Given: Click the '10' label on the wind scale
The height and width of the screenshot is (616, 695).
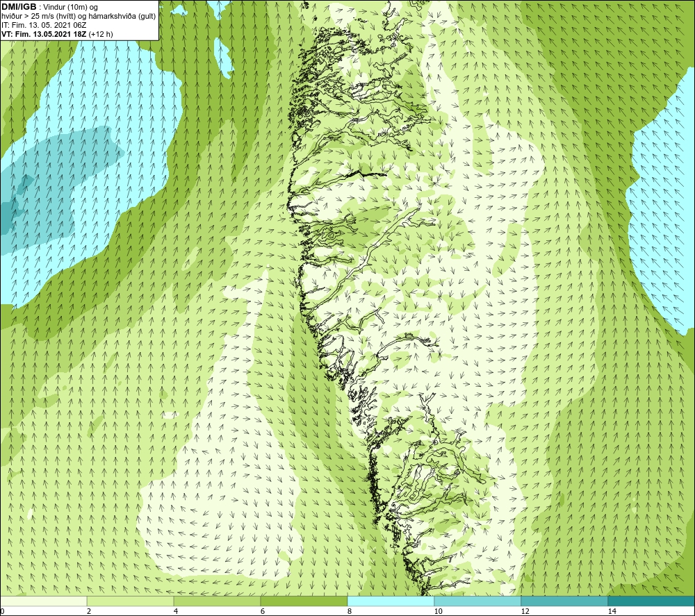Looking at the screenshot, I should click(x=438, y=611).
